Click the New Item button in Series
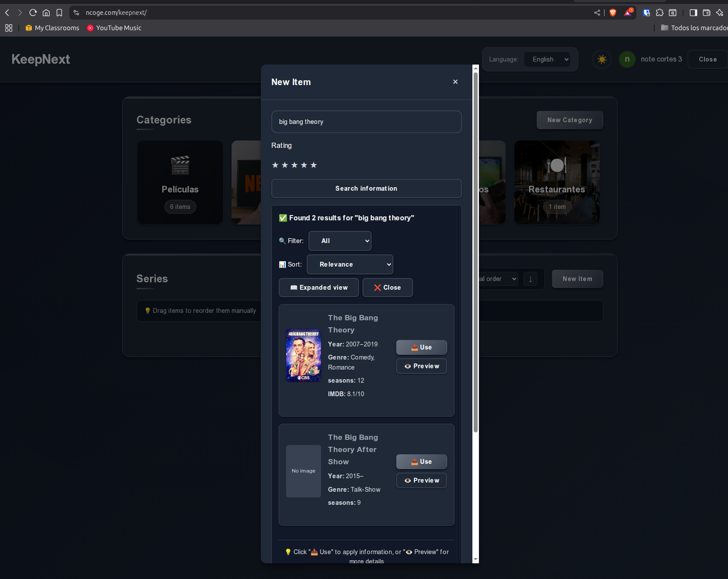728x579 pixels. (x=578, y=279)
